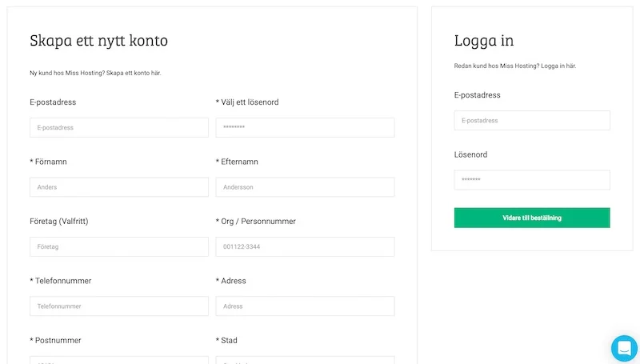Click the Org / Personnummer label
This screenshot has height=364, width=640.
pos(256,221)
